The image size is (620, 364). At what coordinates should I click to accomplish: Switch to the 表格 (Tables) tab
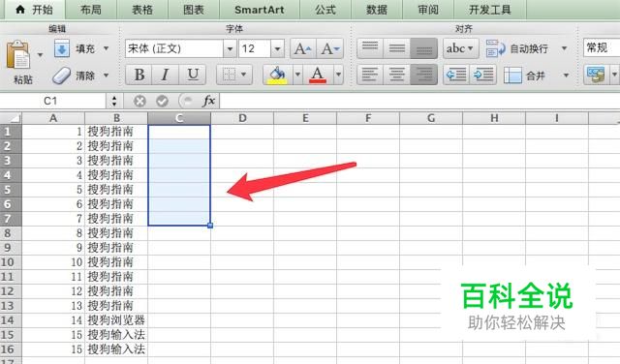(142, 10)
